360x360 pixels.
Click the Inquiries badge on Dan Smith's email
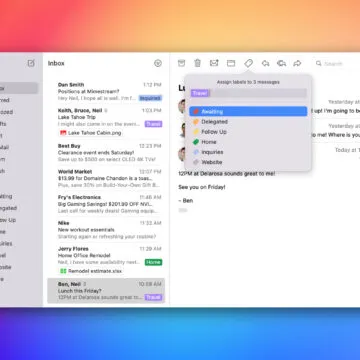point(150,98)
